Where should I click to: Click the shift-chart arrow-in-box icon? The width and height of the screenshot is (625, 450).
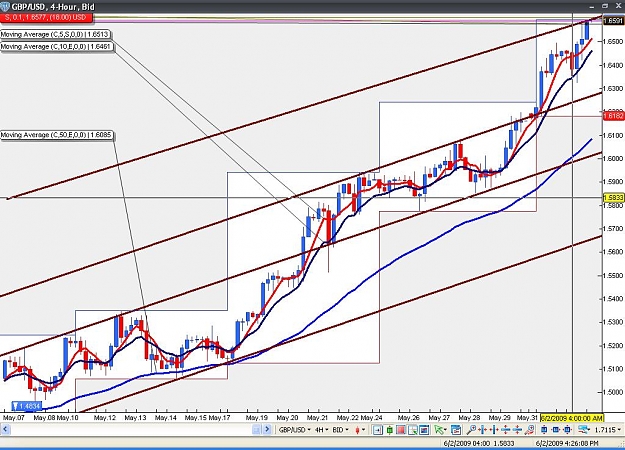(377, 430)
